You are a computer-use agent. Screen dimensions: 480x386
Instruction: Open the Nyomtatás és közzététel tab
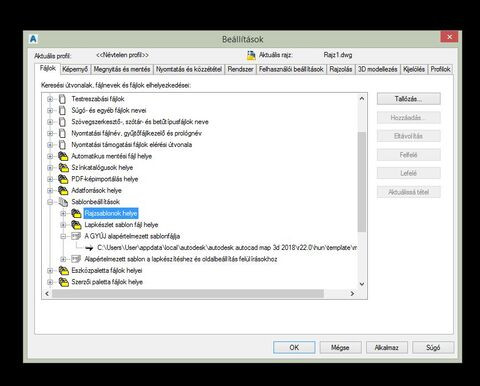[x=189, y=69]
